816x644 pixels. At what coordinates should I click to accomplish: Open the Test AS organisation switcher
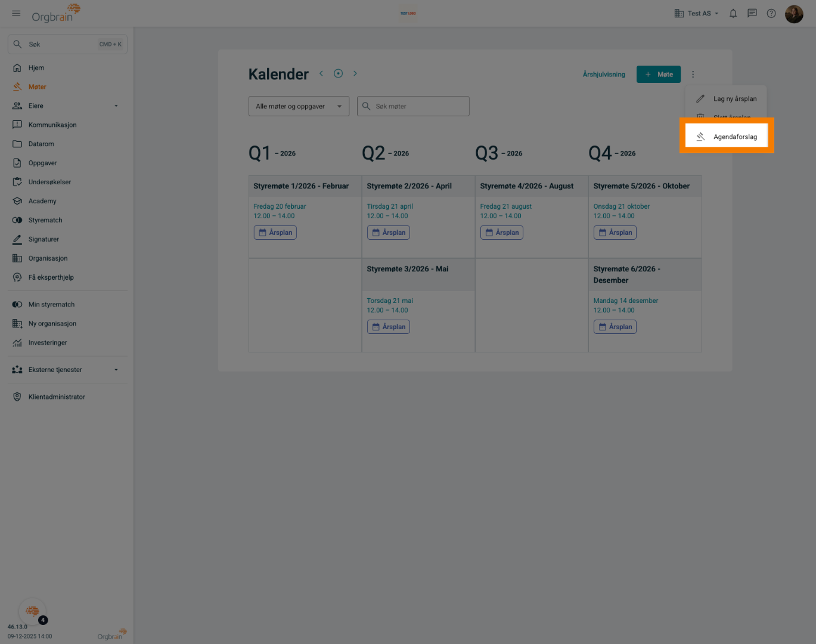pyautogui.click(x=696, y=14)
